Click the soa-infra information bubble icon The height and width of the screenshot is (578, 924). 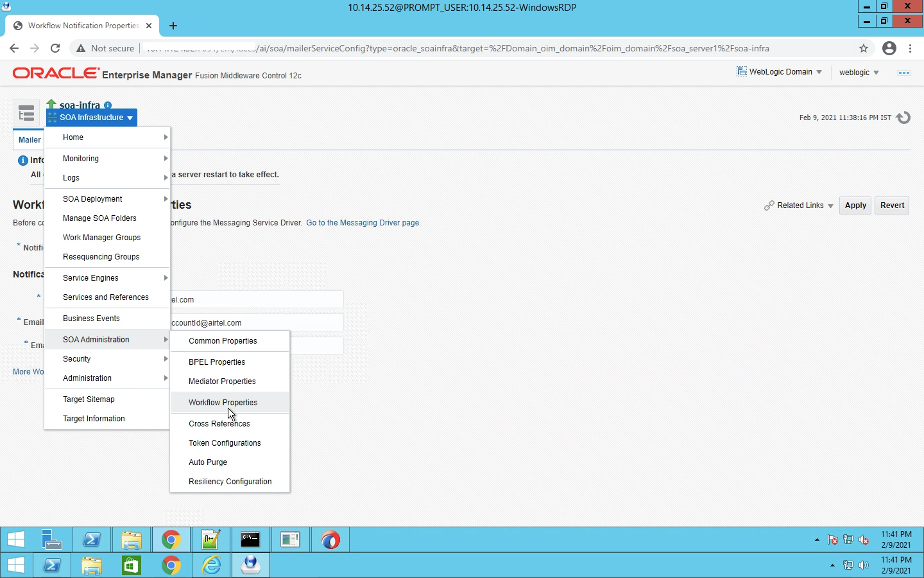107,106
